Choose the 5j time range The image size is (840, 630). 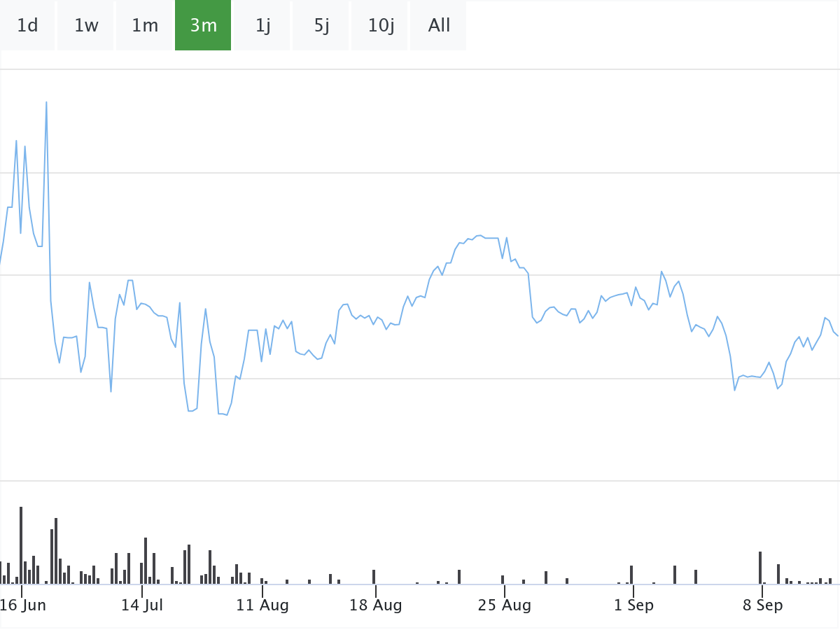click(321, 25)
